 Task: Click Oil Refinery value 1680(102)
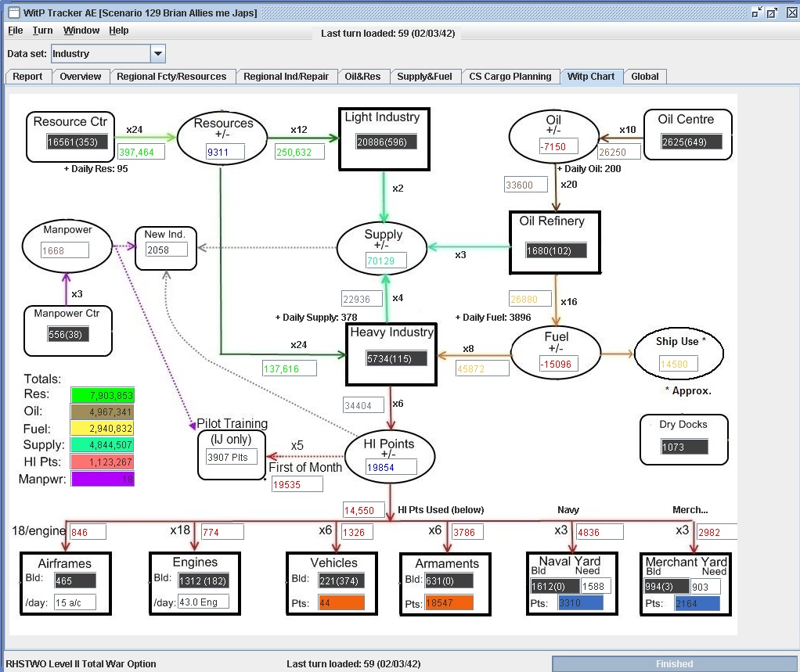tap(556, 250)
